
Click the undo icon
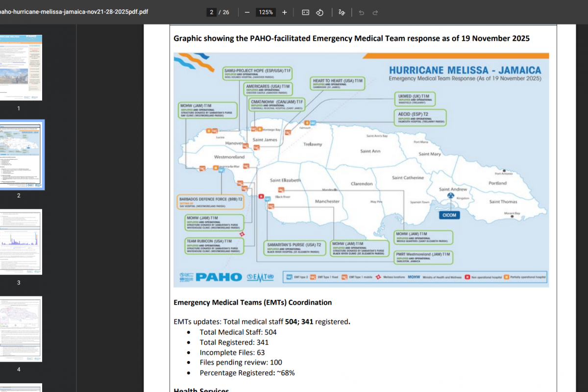pos(361,12)
